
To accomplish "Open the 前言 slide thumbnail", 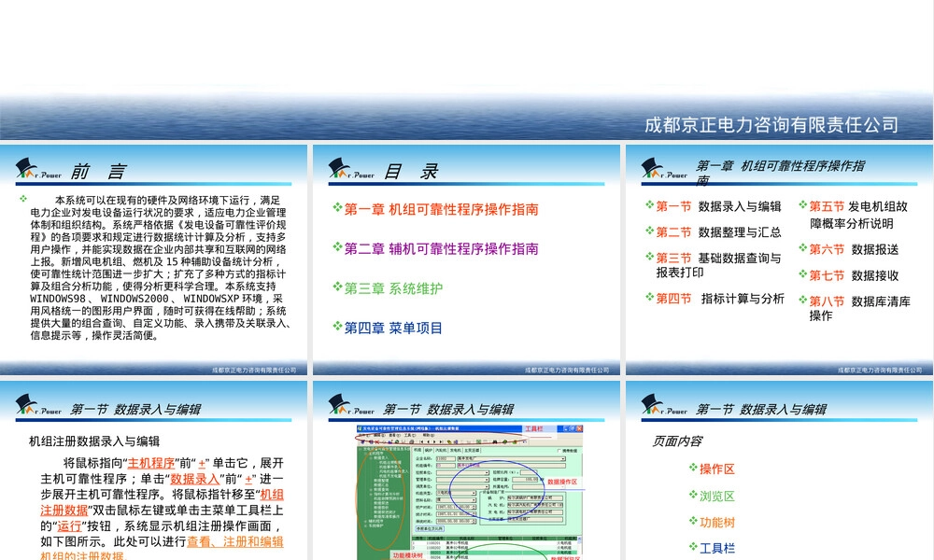I will 154,259.
